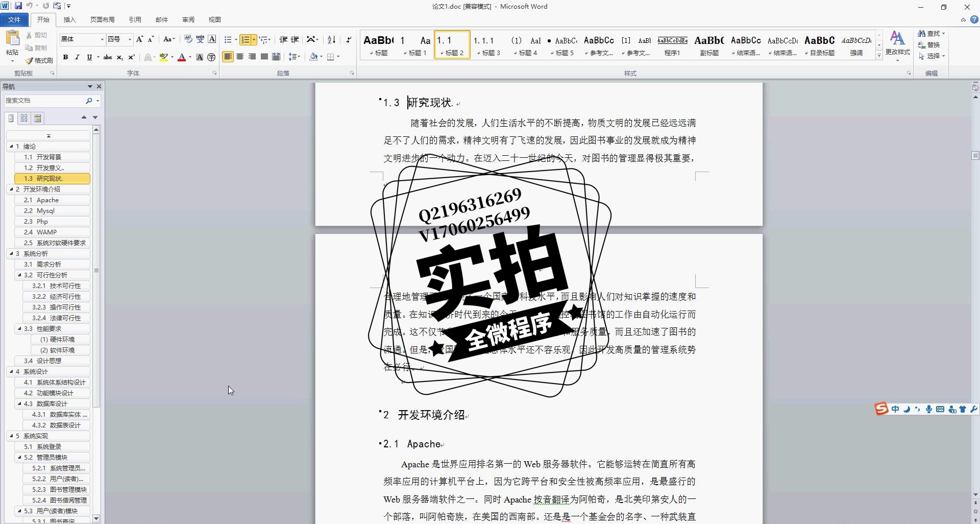Open the font name dropdown

[x=102, y=39]
